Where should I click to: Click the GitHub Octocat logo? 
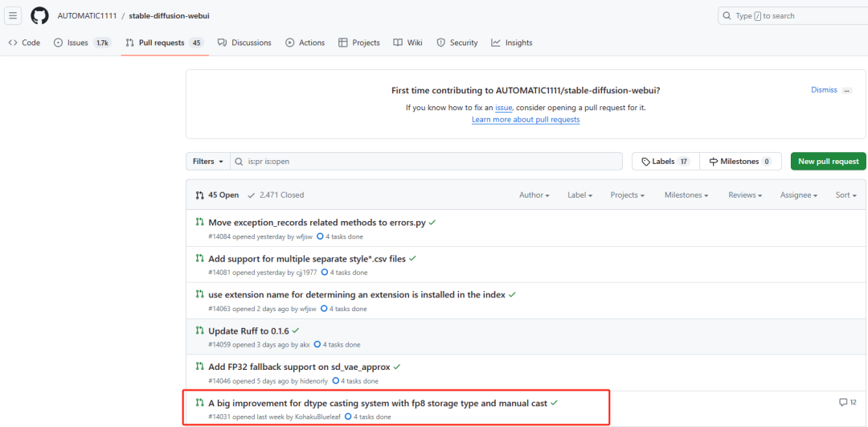[39, 15]
